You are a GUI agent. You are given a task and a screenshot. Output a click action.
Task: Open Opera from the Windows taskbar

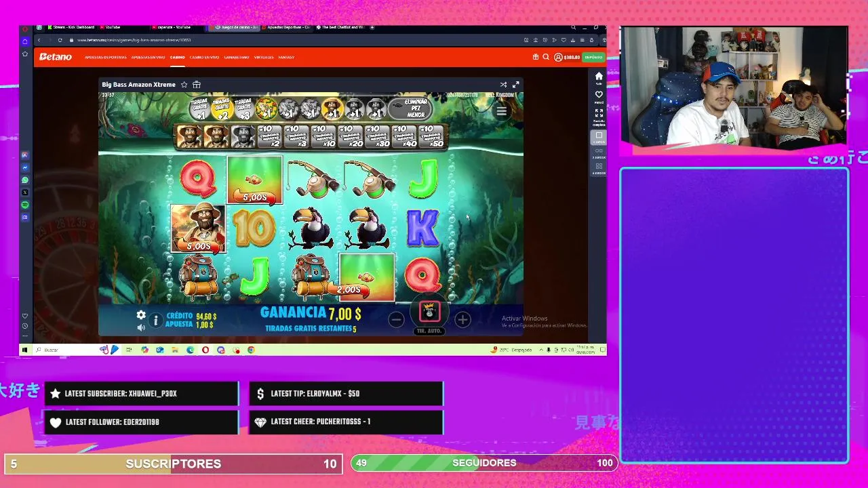tap(205, 350)
